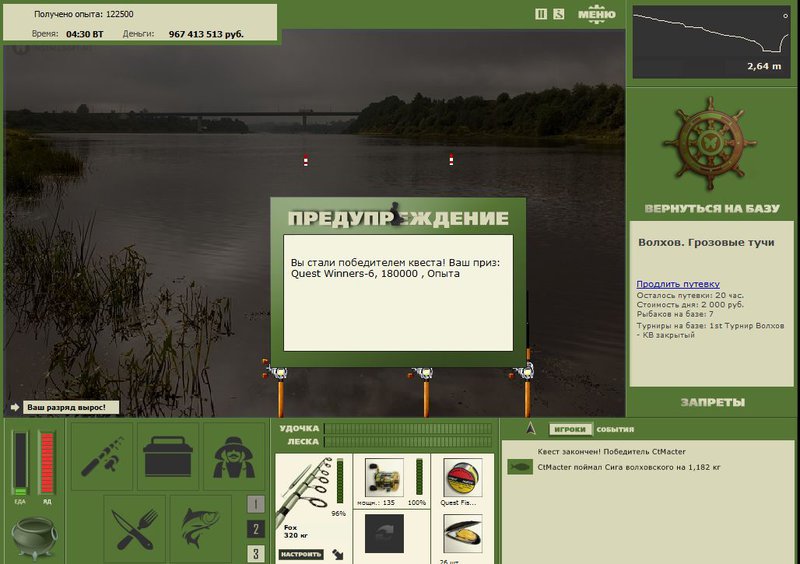Switch to the ИГРОКИ tab
800x564 pixels.
coord(570,429)
